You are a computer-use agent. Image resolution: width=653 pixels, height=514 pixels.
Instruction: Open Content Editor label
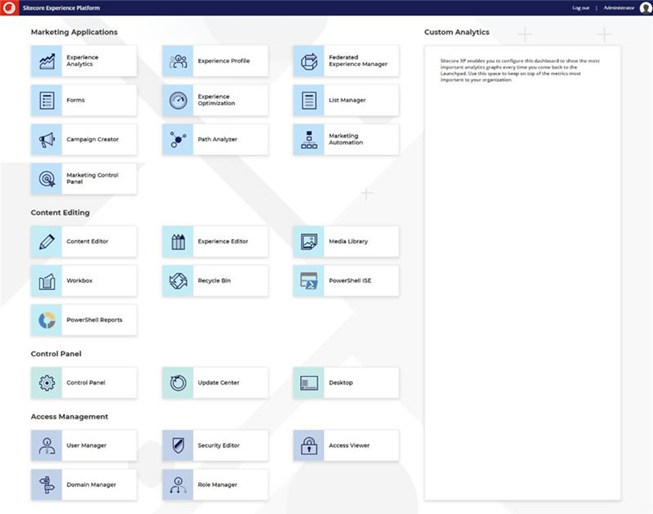[87, 242]
